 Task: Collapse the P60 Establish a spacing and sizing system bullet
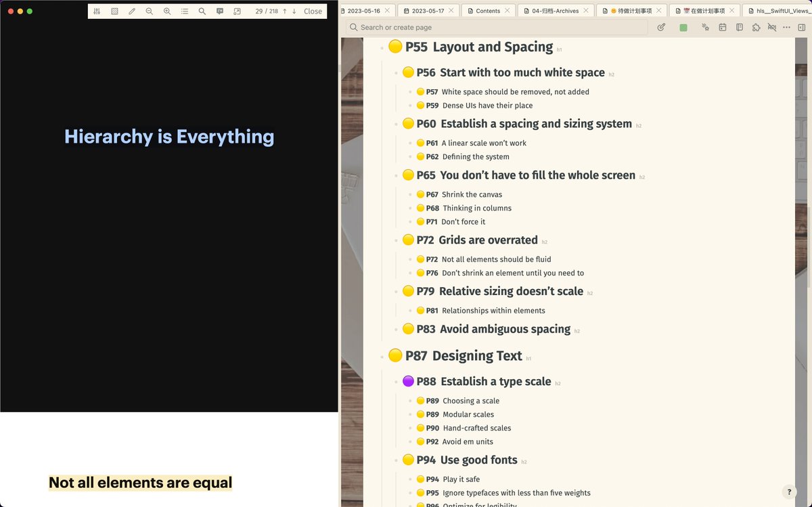(396, 124)
